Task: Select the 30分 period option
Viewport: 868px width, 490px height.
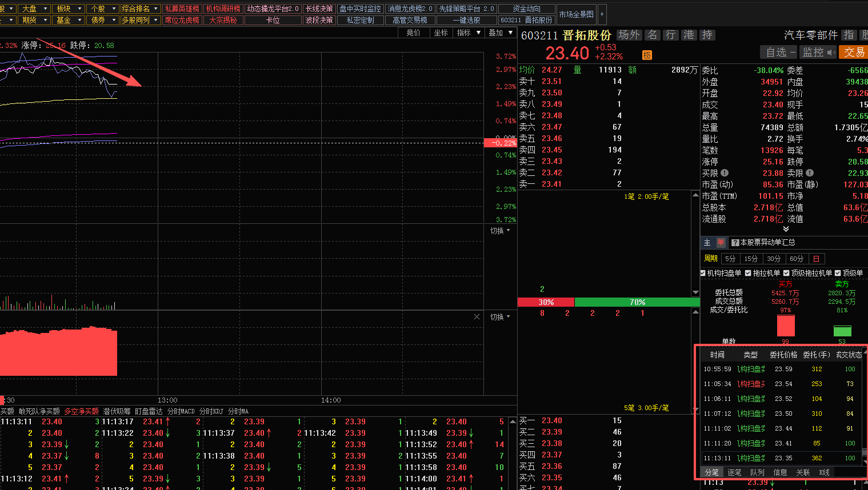Action: (774, 259)
